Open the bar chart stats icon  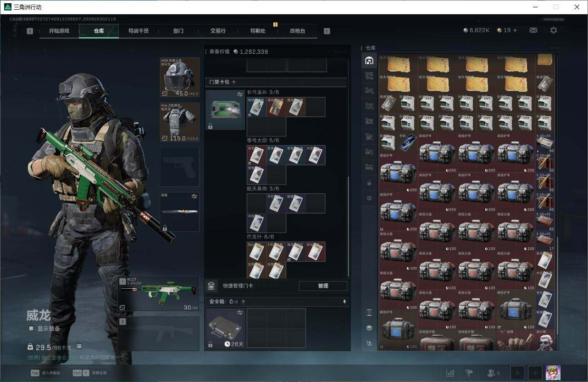click(x=450, y=373)
